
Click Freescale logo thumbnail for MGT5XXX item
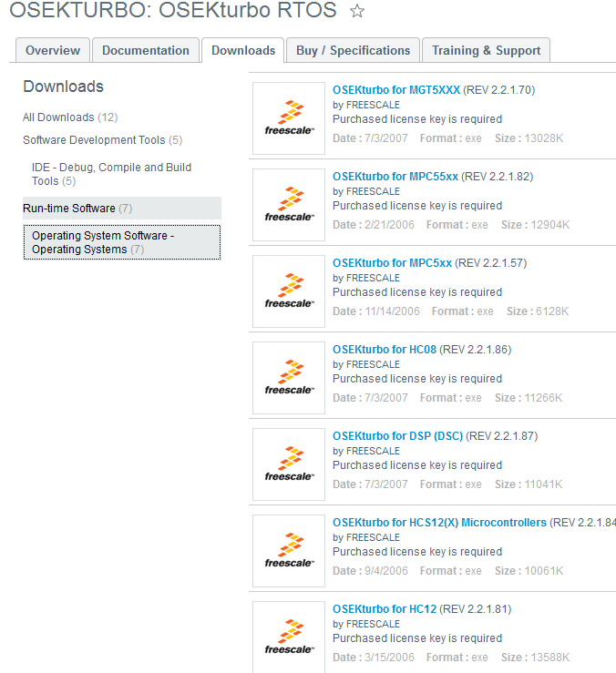(x=289, y=118)
